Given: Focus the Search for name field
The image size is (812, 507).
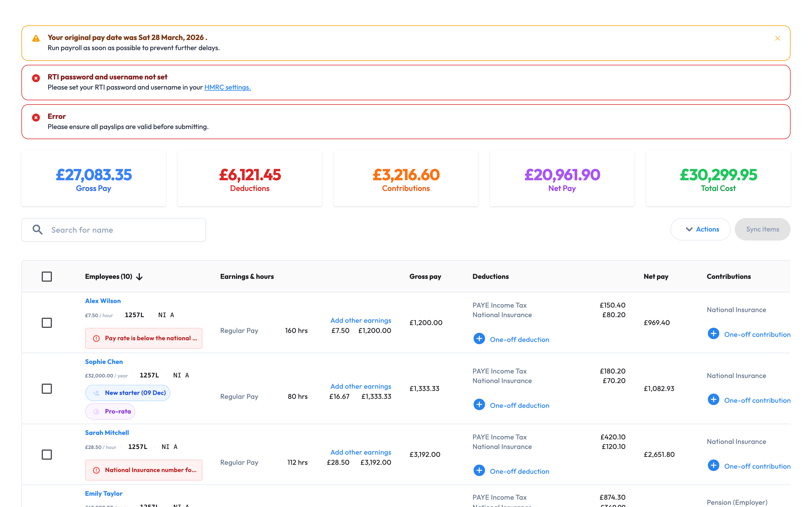Looking at the screenshot, I should (x=114, y=230).
